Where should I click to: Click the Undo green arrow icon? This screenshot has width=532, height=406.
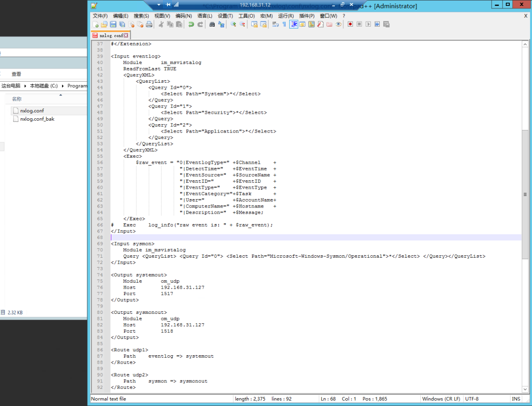point(191,24)
